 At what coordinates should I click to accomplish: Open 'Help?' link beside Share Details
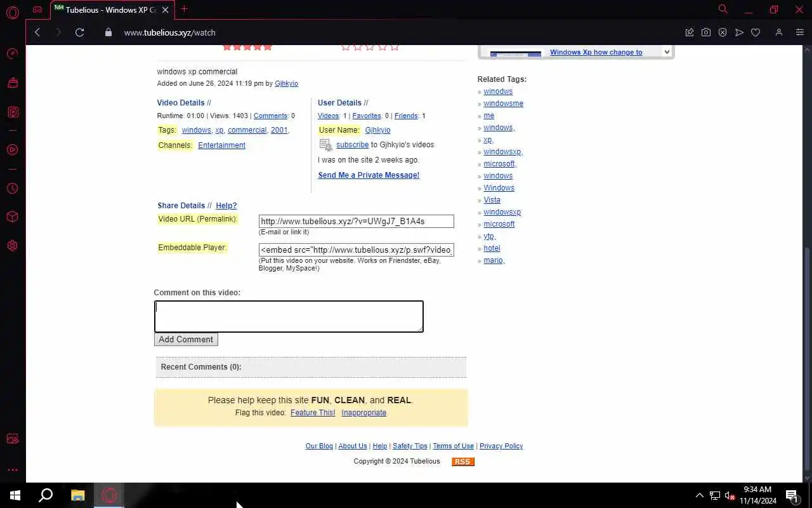pos(226,206)
